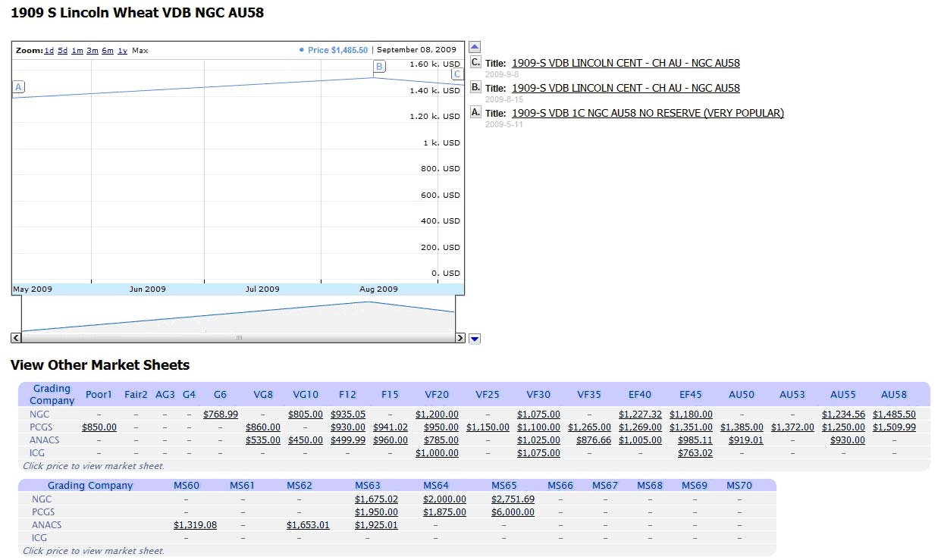Click the $850.00 PCGS Poor1 price link
The height and width of the screenshot is (560, 941).
pyautogui.click(x=99, y=427)
